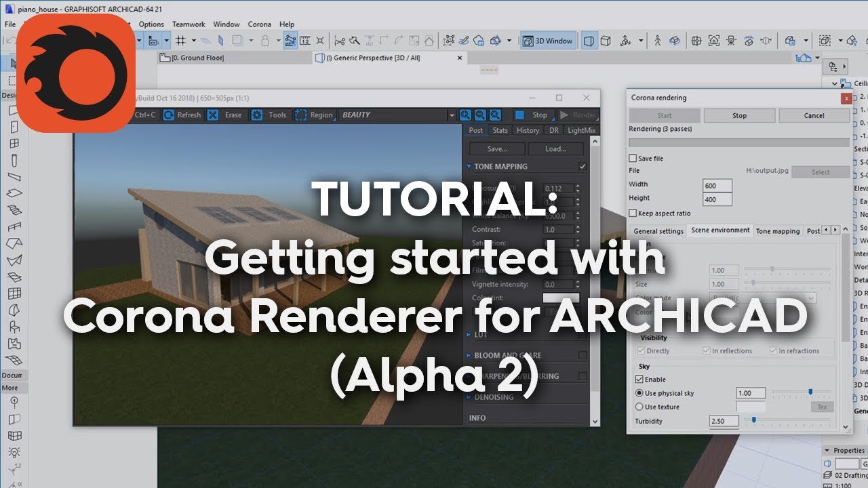Viewport: 868px width, 488px height.
Task: Select the Lamp tool in the Toolbox
Action: pyautogui.click(x=14, y=451)
